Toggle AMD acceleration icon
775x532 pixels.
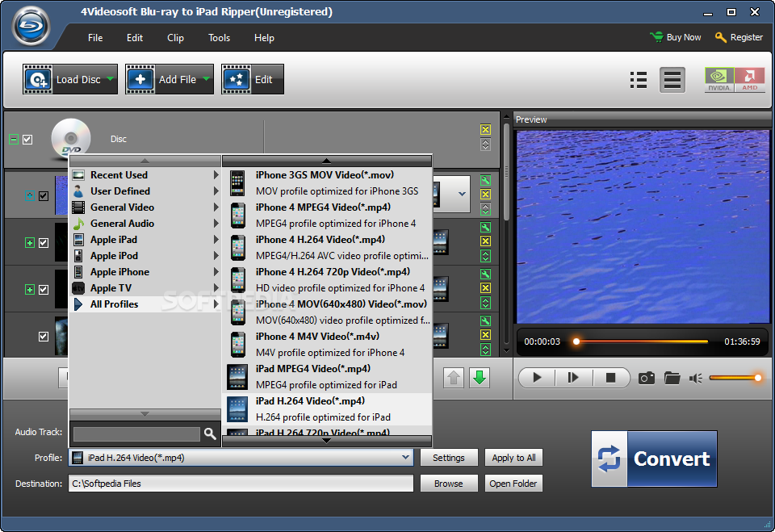tap(749, 80)
